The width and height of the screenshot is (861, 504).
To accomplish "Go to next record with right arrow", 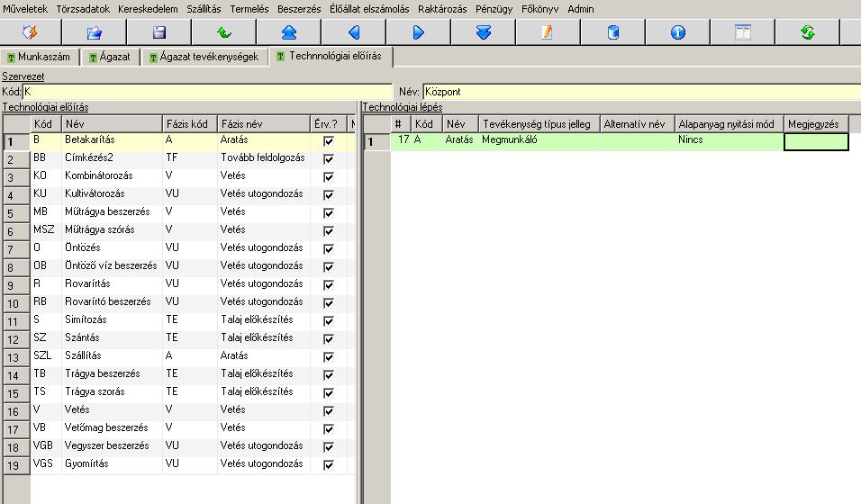I will coord(419,33).
